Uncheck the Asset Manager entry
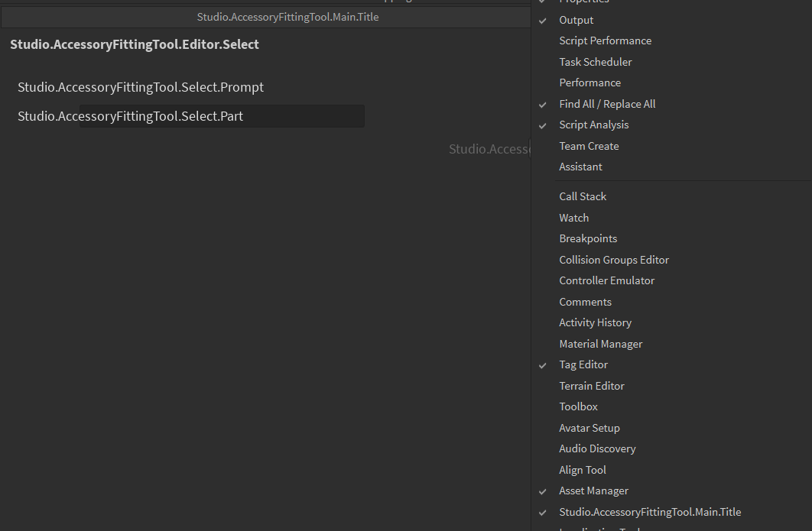Image resolution: width=812 pixels, height=531 pixels. click(x=595, y=490)
